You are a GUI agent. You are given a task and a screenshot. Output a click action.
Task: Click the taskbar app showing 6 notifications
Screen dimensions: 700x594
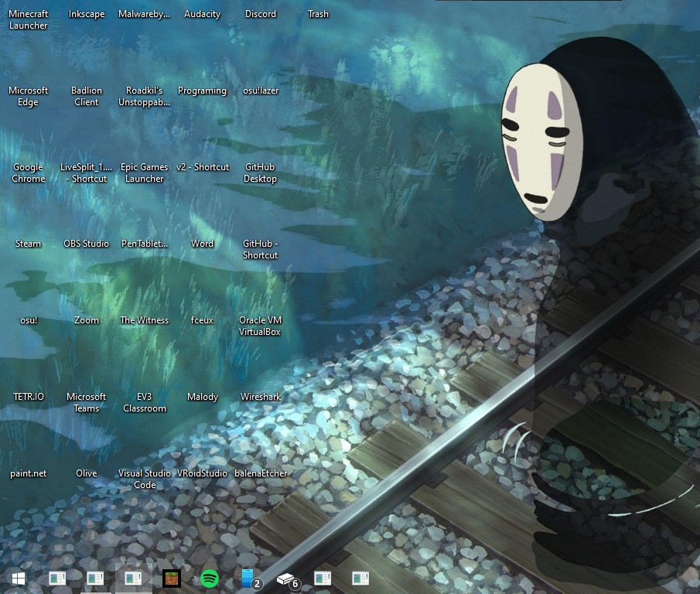pyautogui.click(x=288, y=578)
